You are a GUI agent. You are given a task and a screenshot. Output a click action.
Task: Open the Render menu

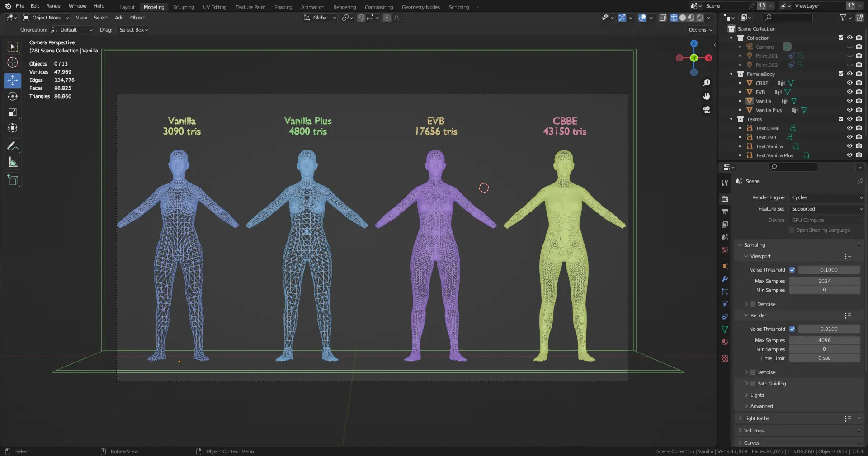click(x=54, y=6)
